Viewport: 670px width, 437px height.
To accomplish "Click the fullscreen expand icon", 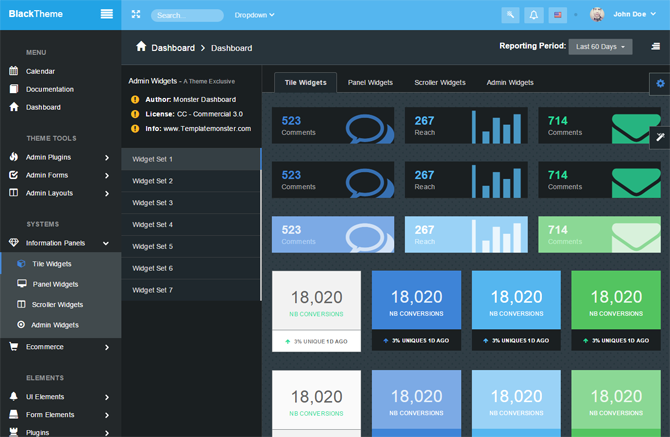I will coord(136,14).
